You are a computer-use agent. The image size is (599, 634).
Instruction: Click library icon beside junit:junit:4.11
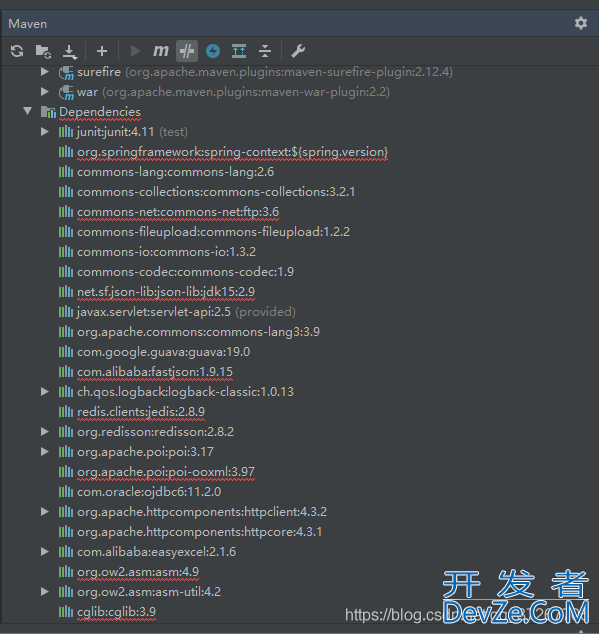(x=66, y=131)
